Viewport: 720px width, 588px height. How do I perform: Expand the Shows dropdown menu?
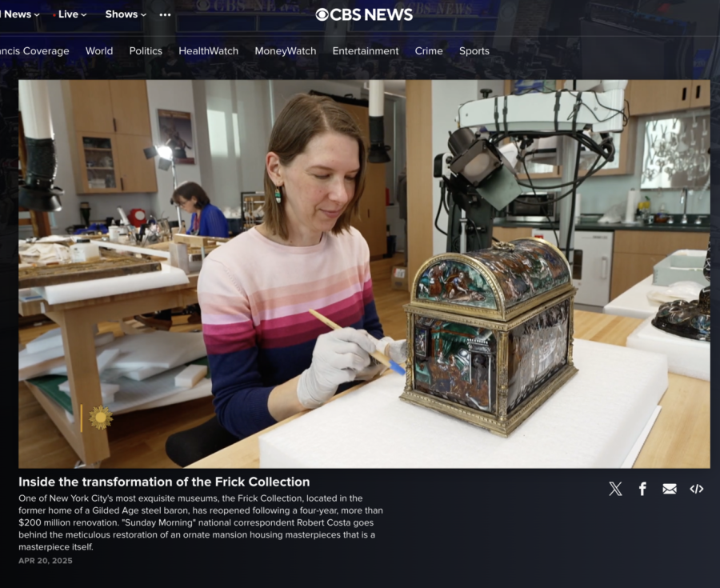pyautogui.click(x=126, y=14)
